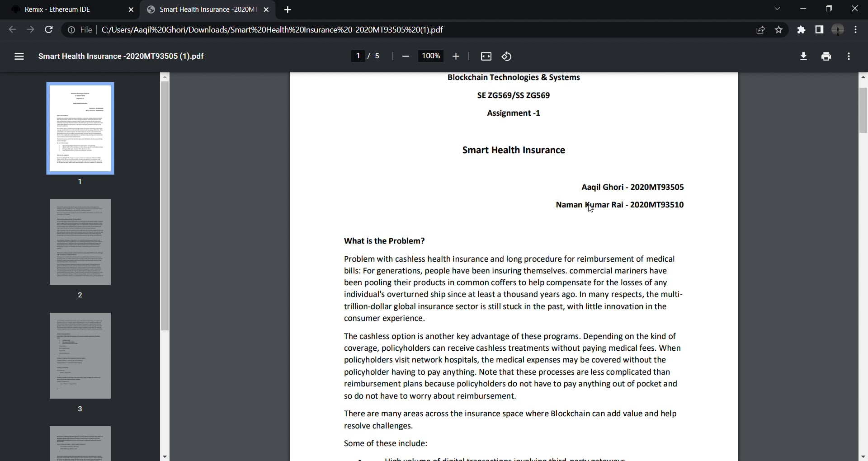
Task: Select page 3 thumbnail
Action: pyautogui.click(x=80, y=356)
